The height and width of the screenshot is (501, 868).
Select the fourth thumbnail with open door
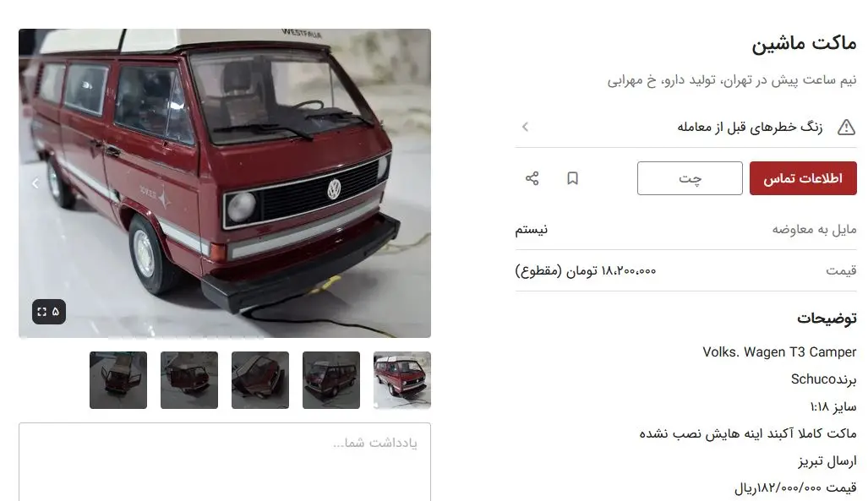pyautogui.click(x=189, y=380)
